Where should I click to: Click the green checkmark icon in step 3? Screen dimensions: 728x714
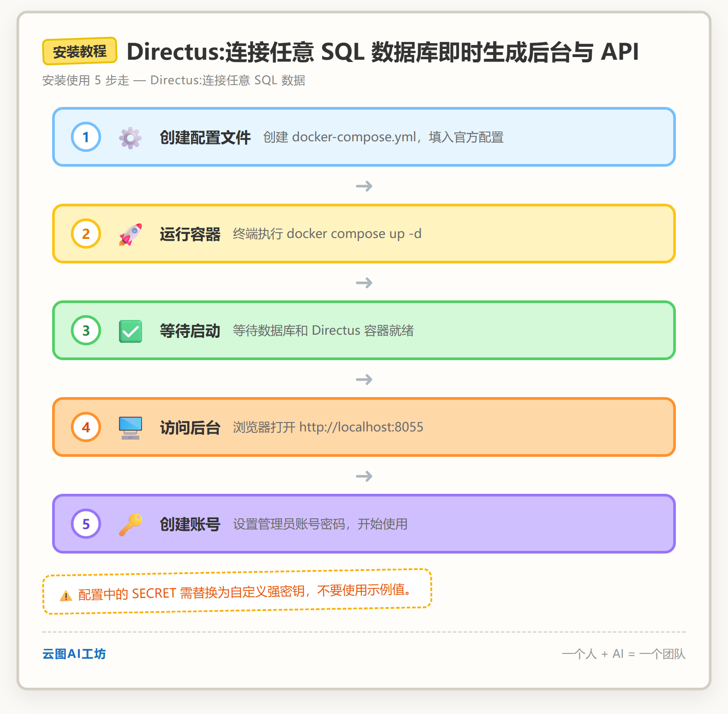point(131,331)
